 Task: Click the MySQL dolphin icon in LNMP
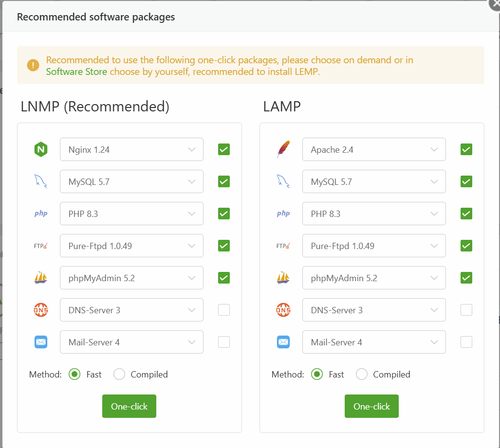41,181
